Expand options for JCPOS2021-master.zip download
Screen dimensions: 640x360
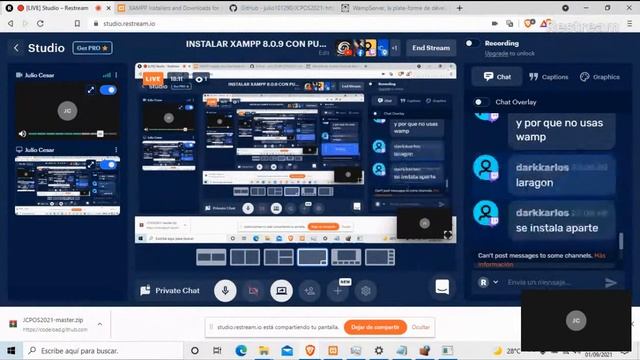click(x=100, y=324)
